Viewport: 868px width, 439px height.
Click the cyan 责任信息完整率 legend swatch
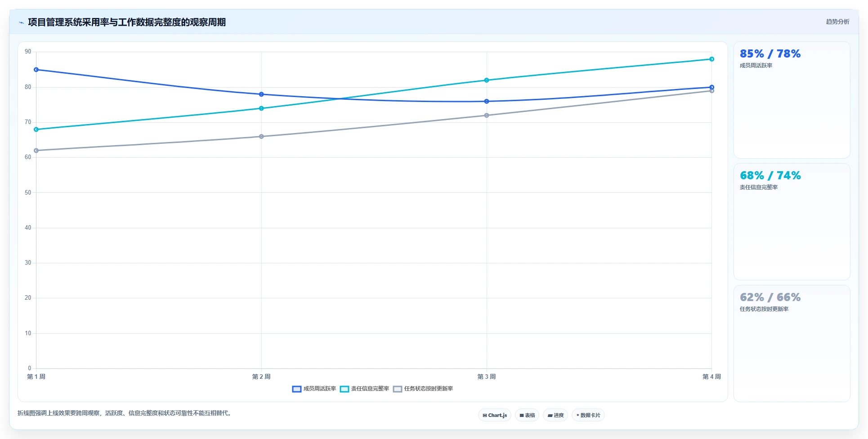point(345,389)
